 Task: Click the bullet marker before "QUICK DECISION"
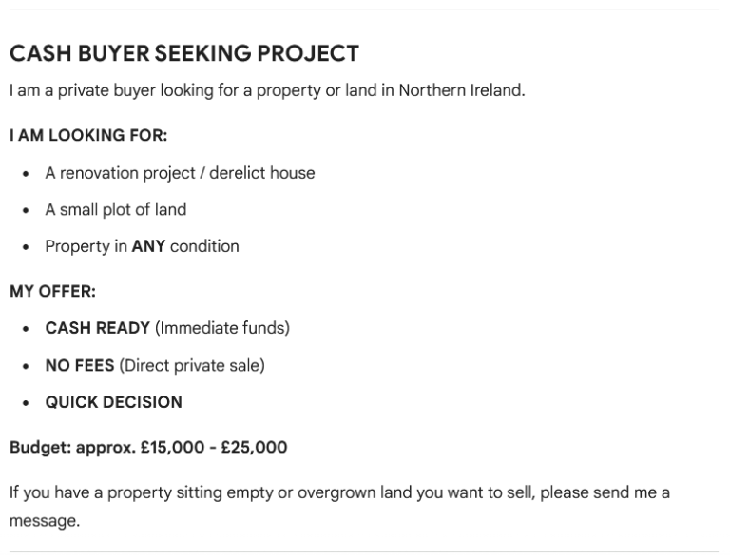25,402
